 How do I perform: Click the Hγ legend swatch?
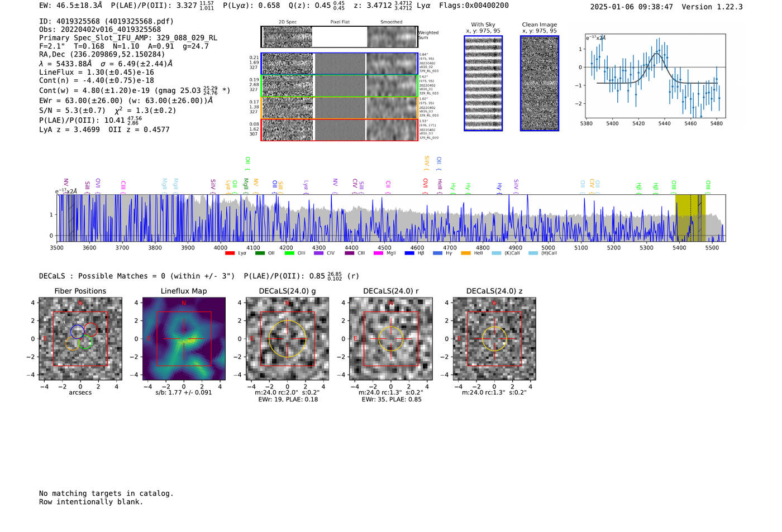(437, 253)
